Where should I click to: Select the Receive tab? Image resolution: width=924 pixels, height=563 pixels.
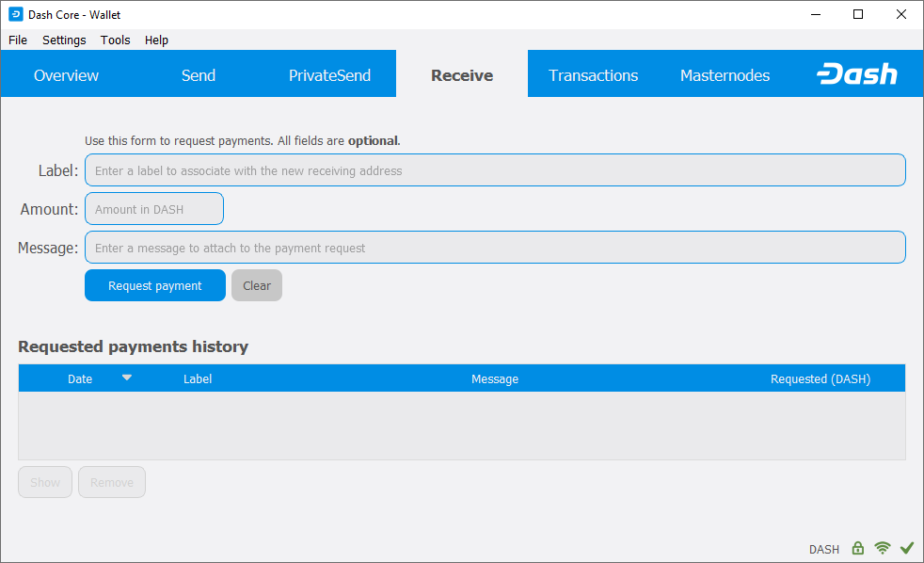[x=462, y=75]
